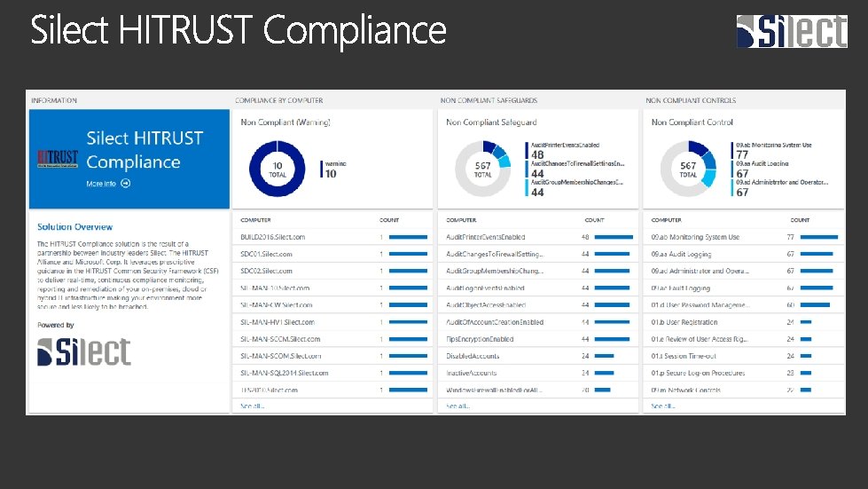Open See all under the Compliance by Computer list

(252, 406)
